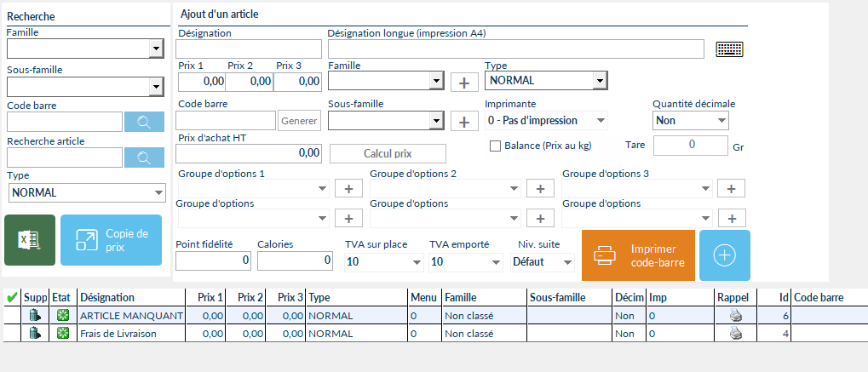868x372 pixels.
Task: Add a new Sous-famille with plus button
Action: pos(464,121)
